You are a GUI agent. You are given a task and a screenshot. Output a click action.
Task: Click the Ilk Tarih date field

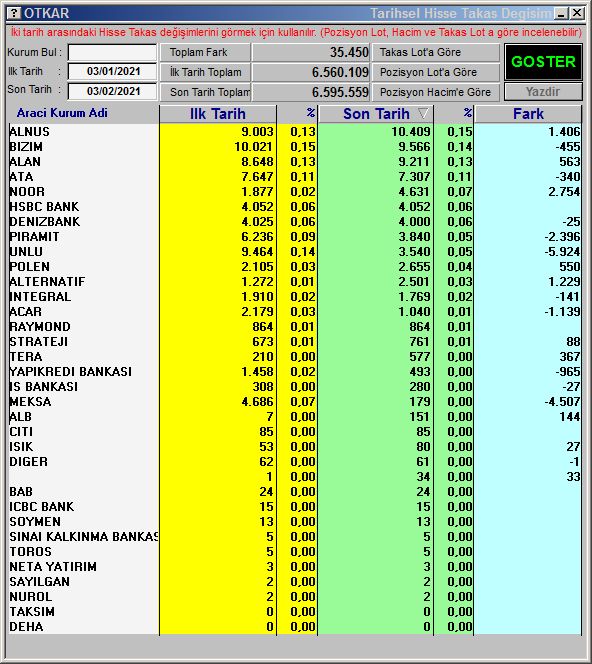(x=112, y=72)
